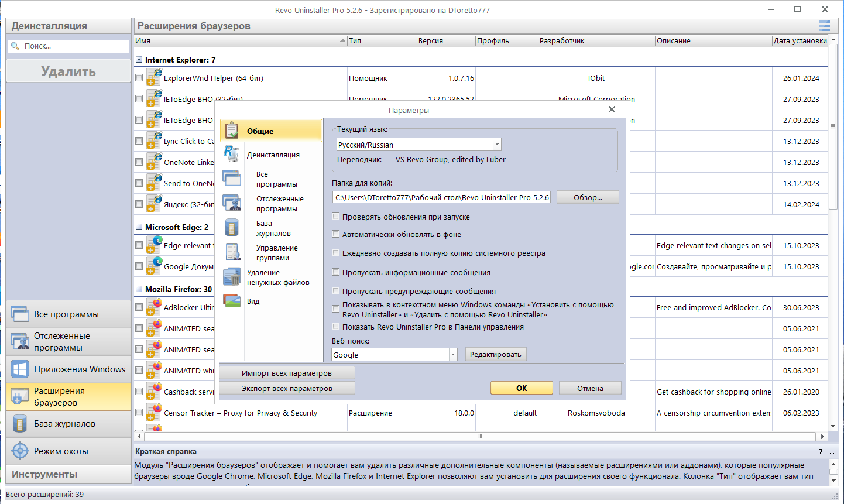Open the Текущий язык dropdown
Image resolution: width=844 pixels, height=504 pixels.
pyautogui.click(x=497, y=145)
